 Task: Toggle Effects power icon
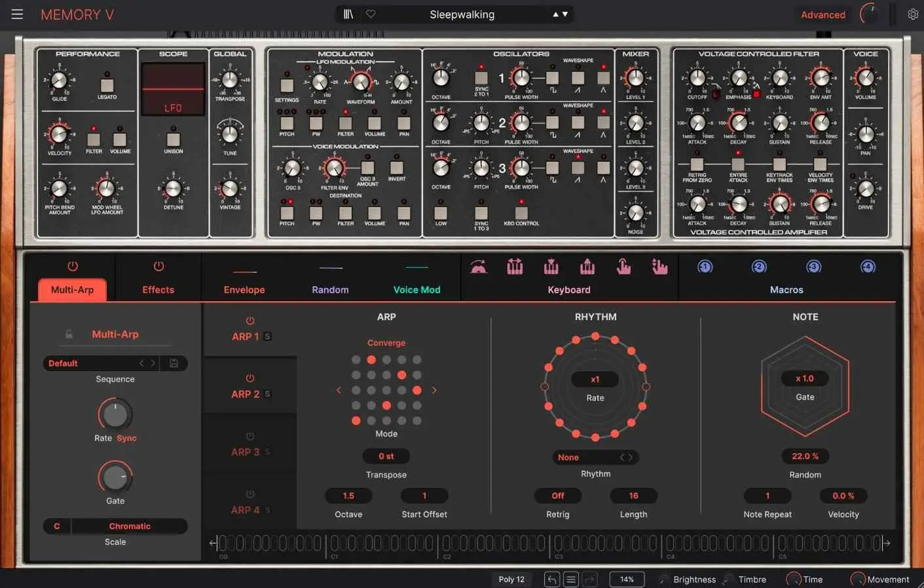coord(158,266)
